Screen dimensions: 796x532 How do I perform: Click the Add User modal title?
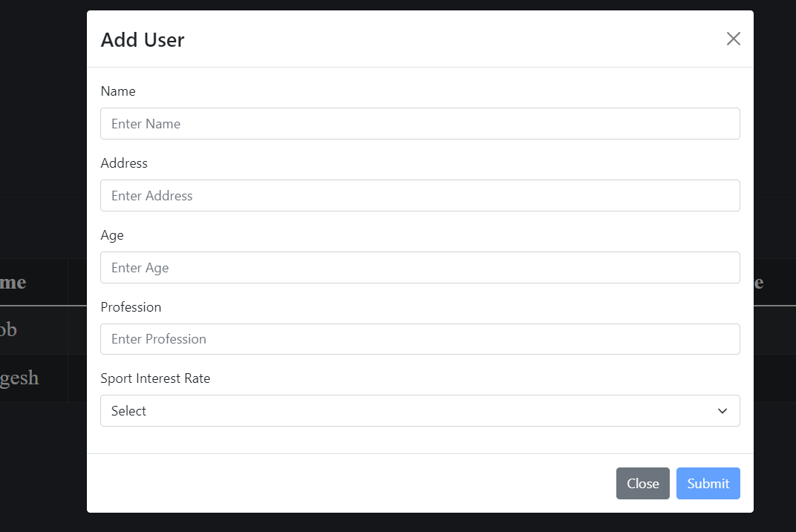point(143,40)
